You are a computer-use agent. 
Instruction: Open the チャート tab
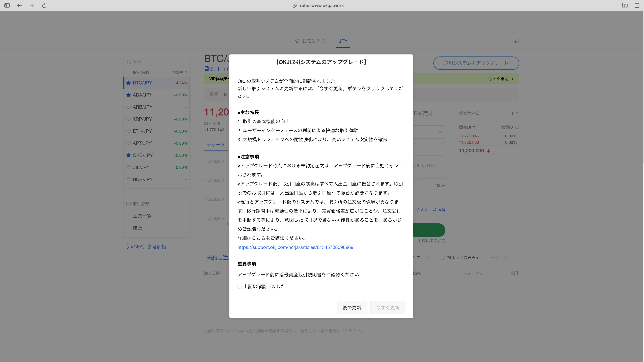click(x=216, y=144)
